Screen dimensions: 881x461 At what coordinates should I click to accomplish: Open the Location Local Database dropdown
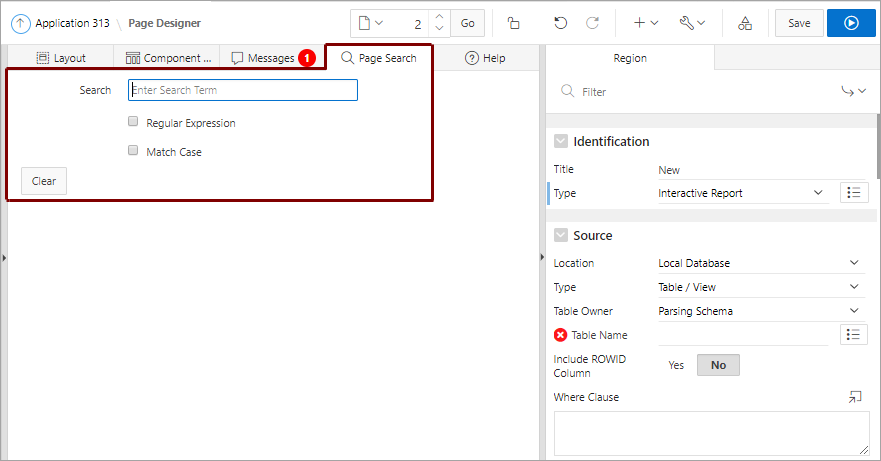point(761,263)
